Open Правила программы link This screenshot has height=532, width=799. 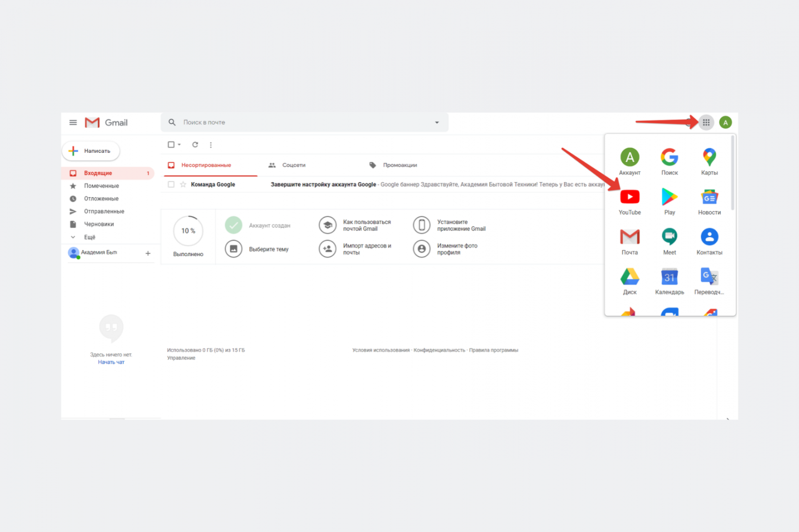point(493,350)
